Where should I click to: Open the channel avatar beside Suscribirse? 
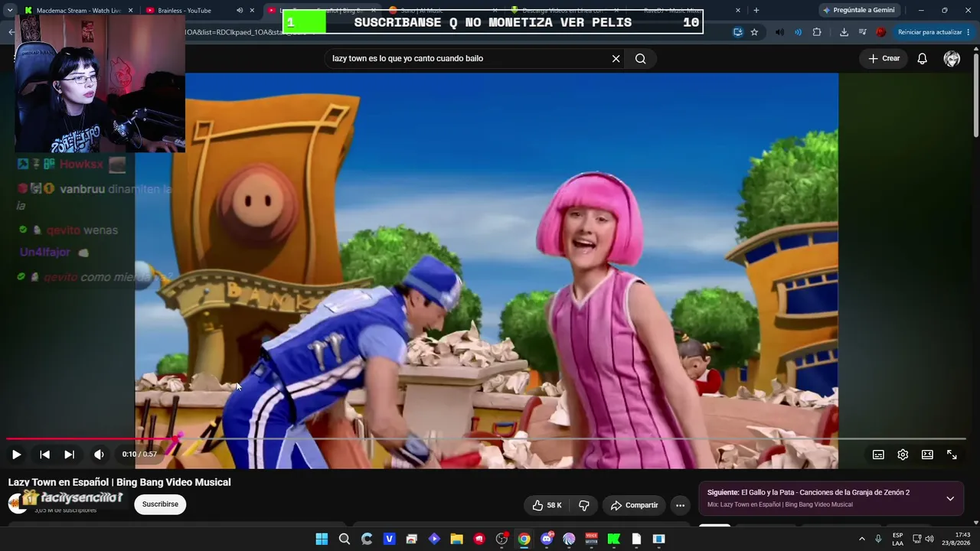[x=17, y=503]
